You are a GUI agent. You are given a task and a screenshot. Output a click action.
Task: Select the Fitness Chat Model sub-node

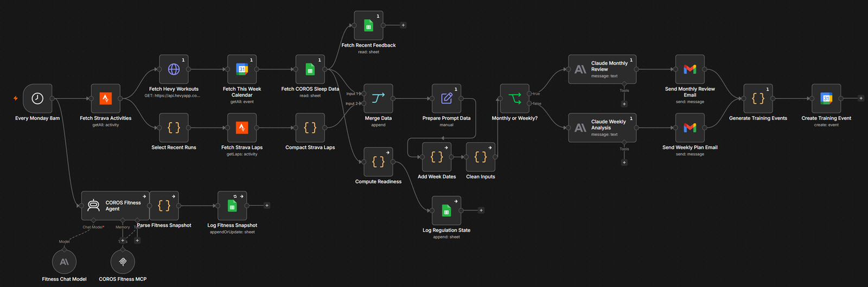64,262
